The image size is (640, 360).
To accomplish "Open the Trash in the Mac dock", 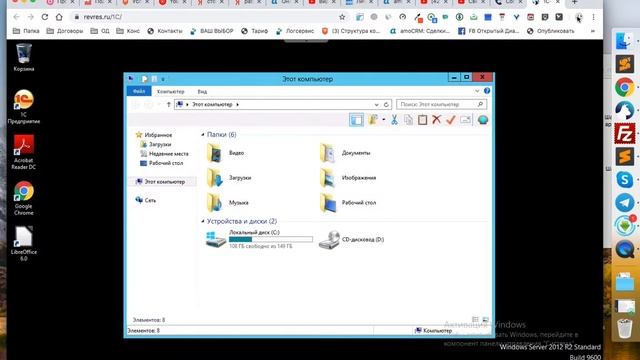I will pyautogui.click(x=625, y=328).
